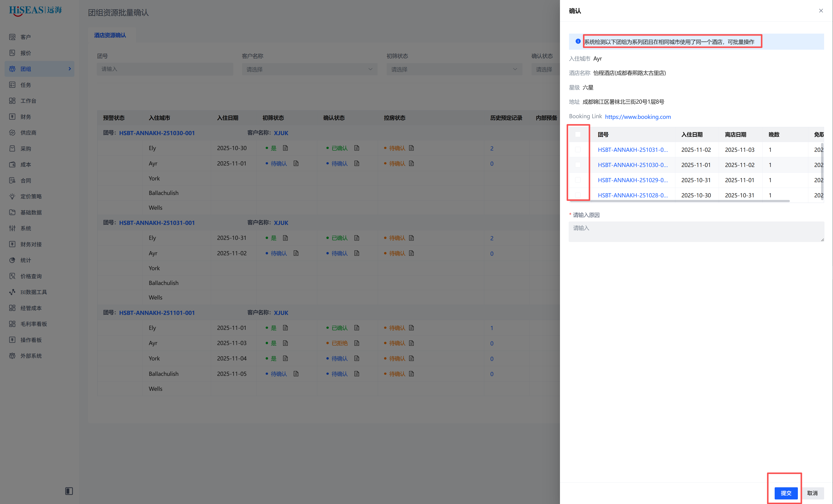Switch to 酒店资源确认 tab

(110, 35)
